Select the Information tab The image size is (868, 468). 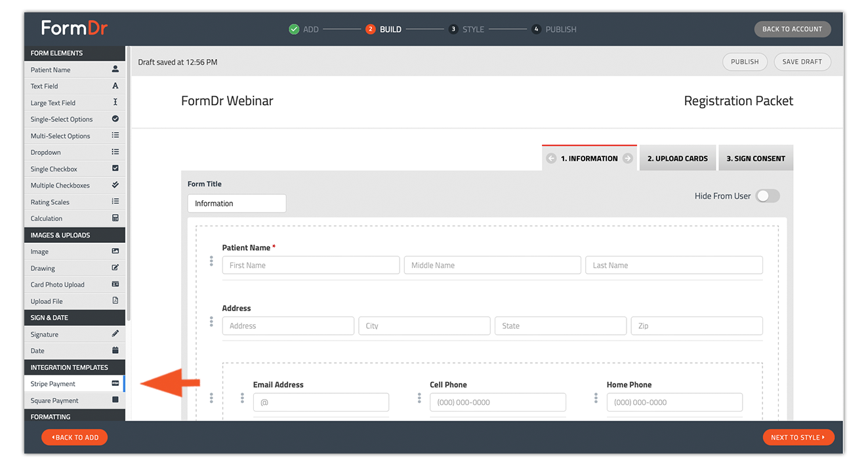589,158
